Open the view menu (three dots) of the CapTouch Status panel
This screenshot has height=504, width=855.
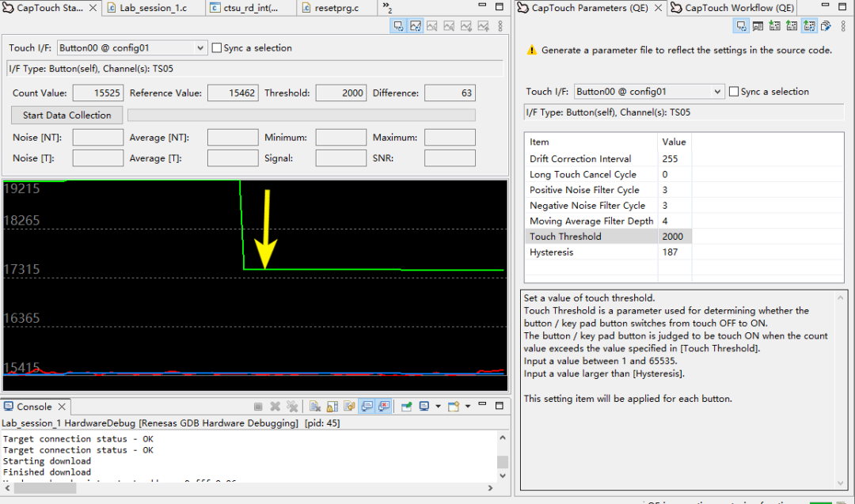coord(500,26)
